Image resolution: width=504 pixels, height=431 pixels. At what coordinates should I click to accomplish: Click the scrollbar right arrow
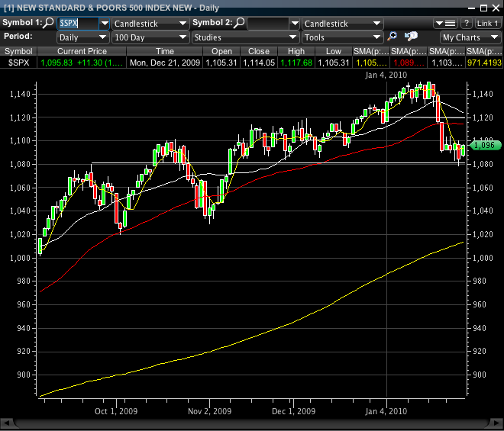pos(497,423)
